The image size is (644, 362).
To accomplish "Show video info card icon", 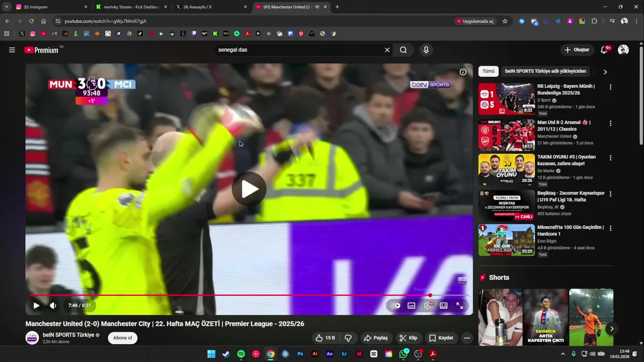I will pos(463,72).
